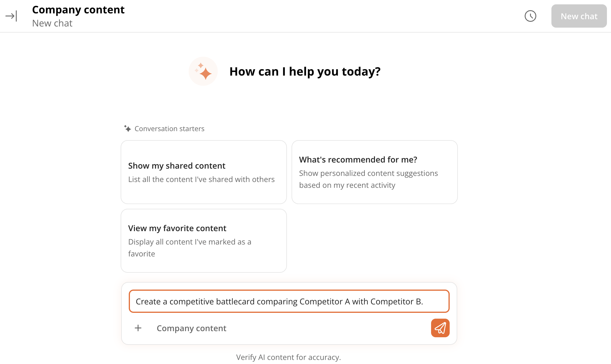Add an attachment with the plus icon

[x=138, y=328]
